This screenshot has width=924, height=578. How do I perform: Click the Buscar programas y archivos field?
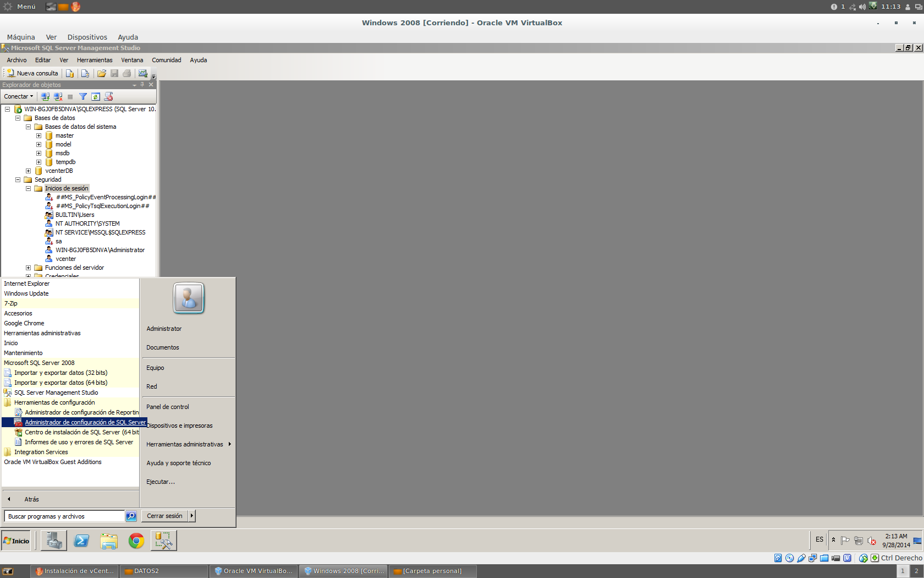point(64,516)
